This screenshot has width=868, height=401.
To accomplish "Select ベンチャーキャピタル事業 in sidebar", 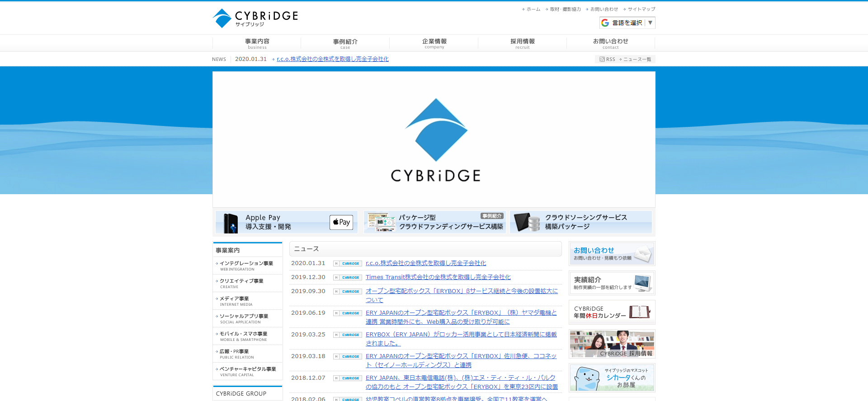I will [x=247, y=371].
